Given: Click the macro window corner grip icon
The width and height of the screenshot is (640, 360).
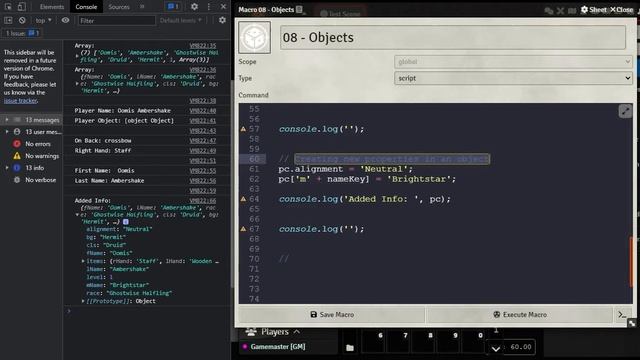Looking at the screenshot, I should [632, 323].
